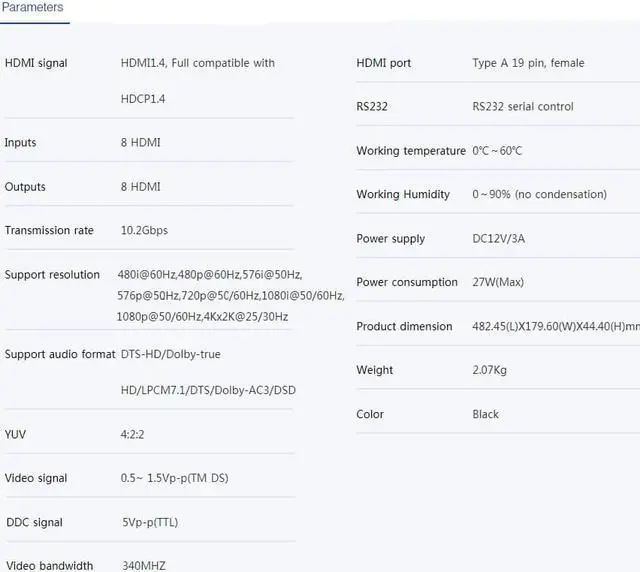Screen dimensions: 640x572
Task: Click the Working Humidity 0~90% value
Action: click(x=540, y=194)
